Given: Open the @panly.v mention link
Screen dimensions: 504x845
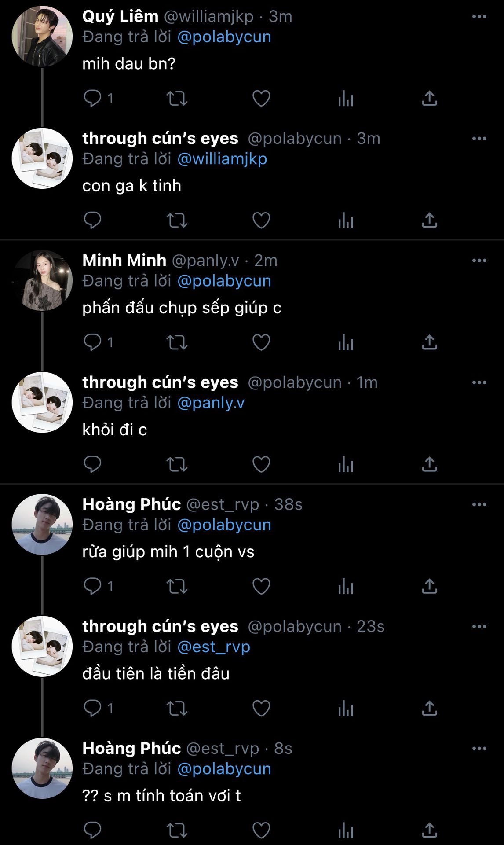Looking at the screenshot, I should (211, 403).
